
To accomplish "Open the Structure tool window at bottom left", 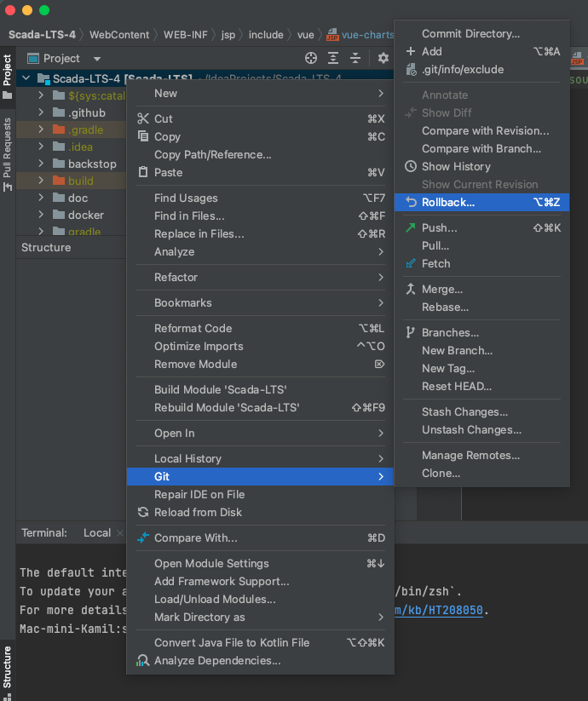I will pyautogui.click(x=7, y=672).
